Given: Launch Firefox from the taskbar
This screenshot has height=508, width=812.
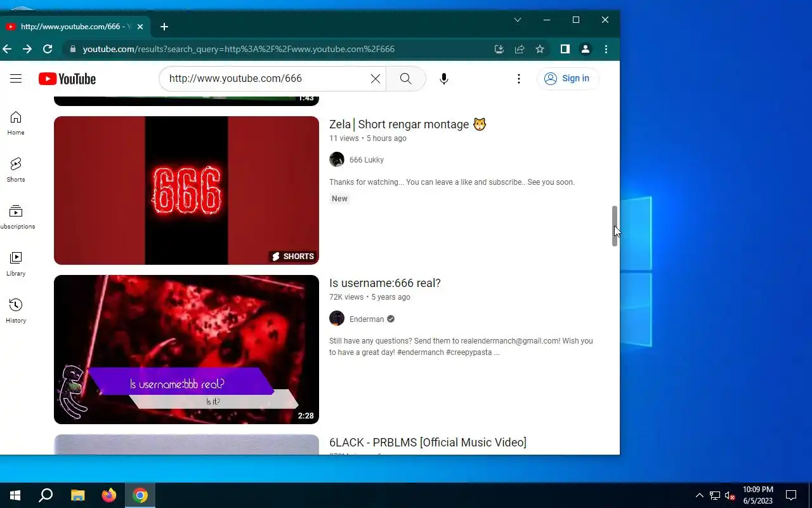Looking at the screenshot, I should point(109,495).
